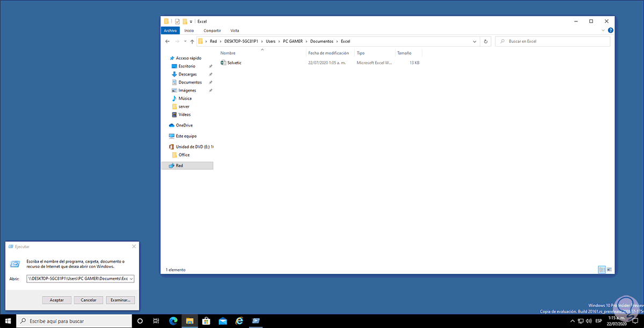
Task: Click the New folder quick access icon
Action: (185, 21)
